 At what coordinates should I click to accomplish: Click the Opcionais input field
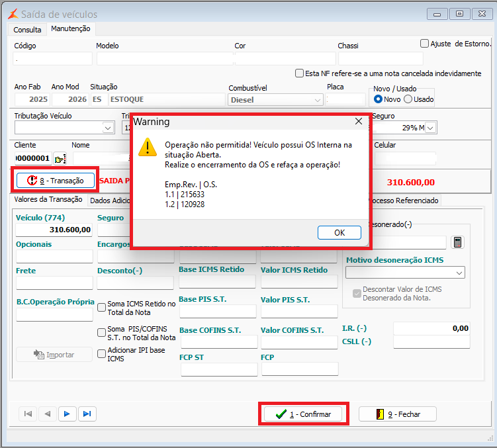pos(54,256)
